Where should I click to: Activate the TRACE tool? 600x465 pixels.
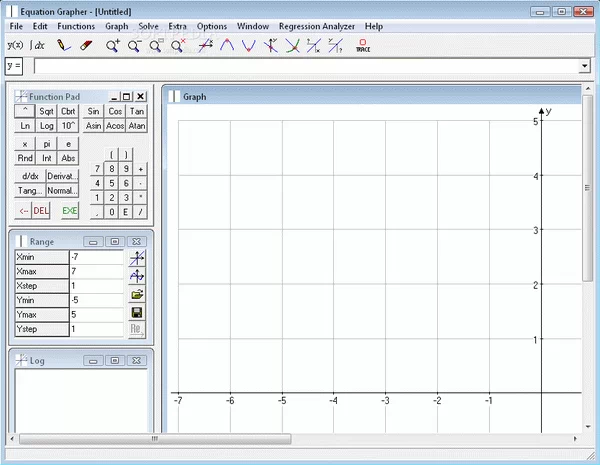tap(363, 46)
